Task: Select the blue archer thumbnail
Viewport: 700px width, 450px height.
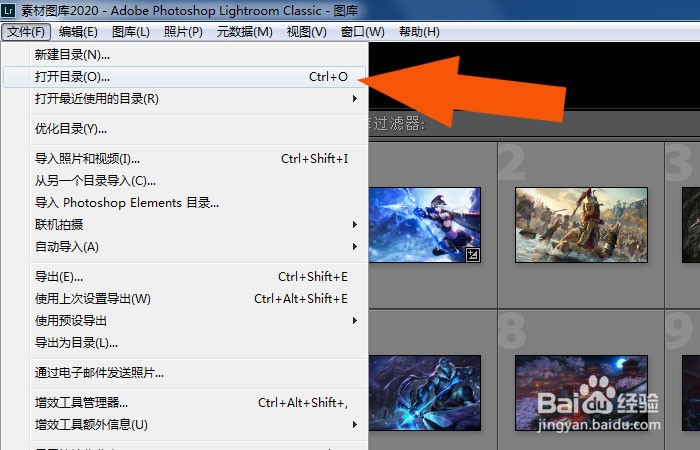Action: tap(425, 225)
